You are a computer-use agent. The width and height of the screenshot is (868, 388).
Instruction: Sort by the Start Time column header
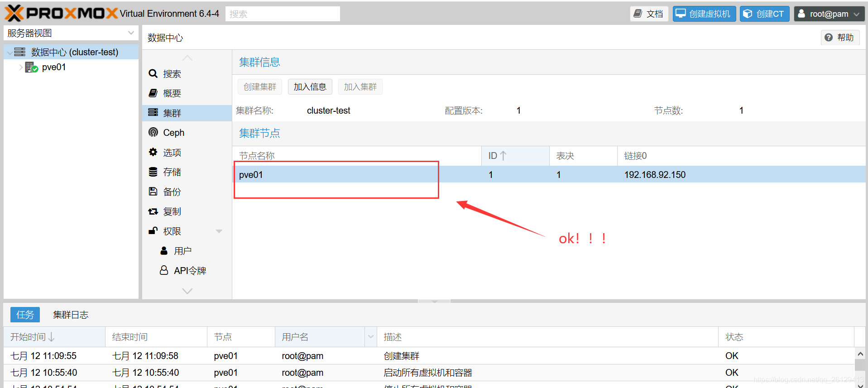pyautogui.click(x=54, y=337)
